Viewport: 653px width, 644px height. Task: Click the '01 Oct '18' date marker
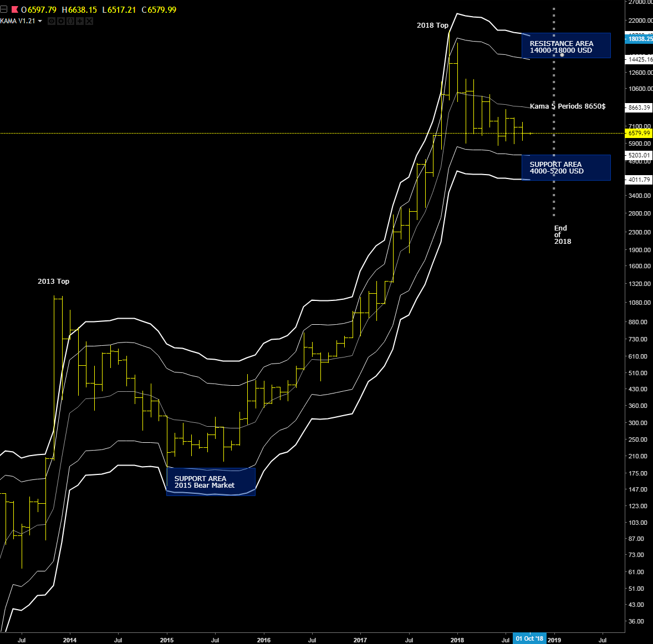(x=529, y=638)
